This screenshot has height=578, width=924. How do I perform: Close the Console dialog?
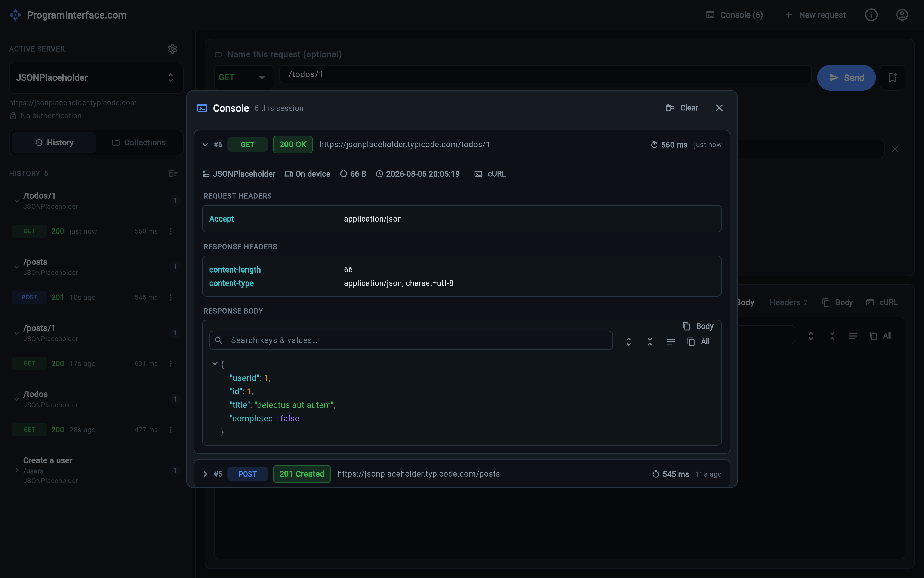(719, 108)
